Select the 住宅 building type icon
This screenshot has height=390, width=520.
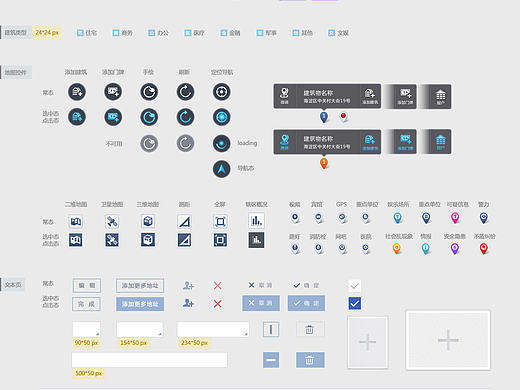pos(80,33)
